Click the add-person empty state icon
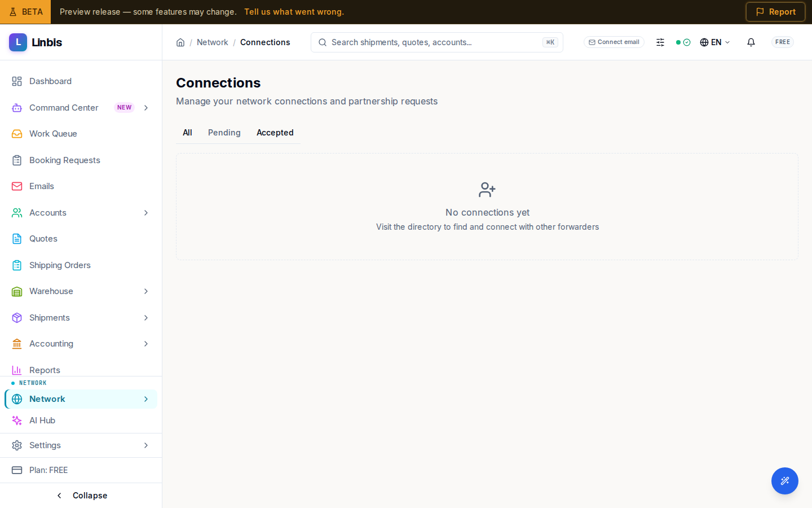 pos(487,190)
